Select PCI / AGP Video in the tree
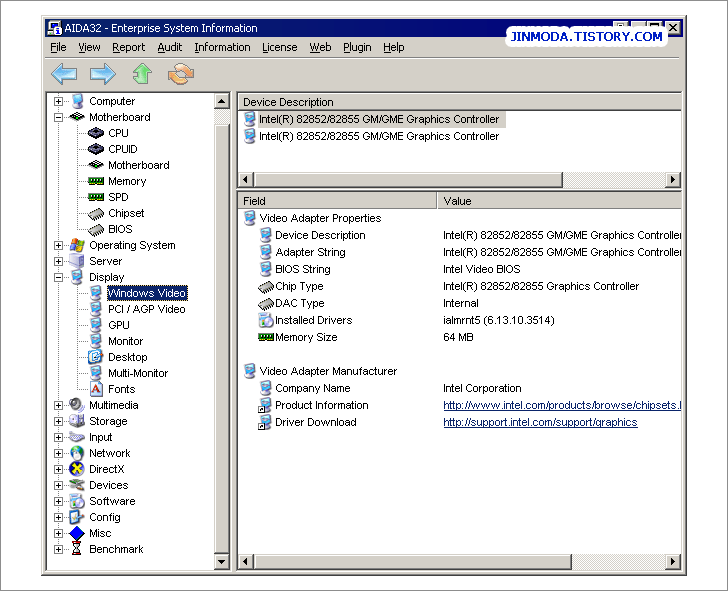This screenshot has height=591, width=728. [x=147, y=309]
